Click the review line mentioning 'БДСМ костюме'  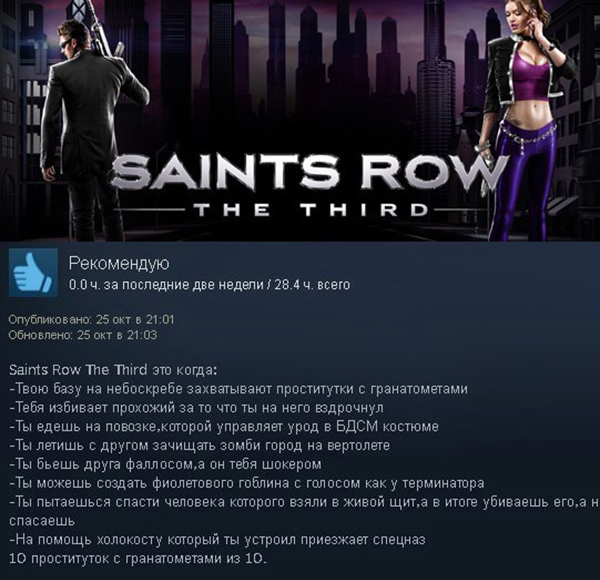pos(224,427)
